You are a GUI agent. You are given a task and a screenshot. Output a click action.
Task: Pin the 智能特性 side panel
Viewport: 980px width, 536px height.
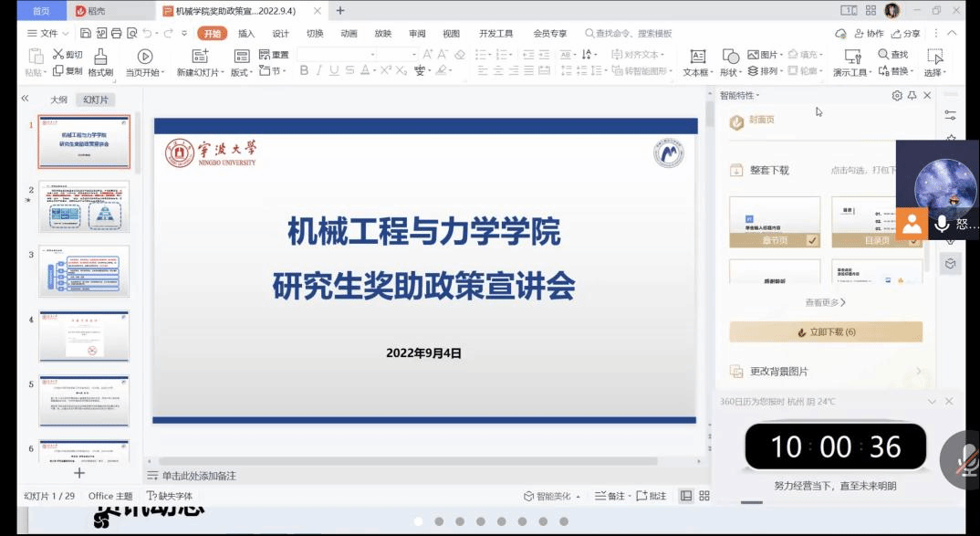pyautogui.click(x=912, y=96)
